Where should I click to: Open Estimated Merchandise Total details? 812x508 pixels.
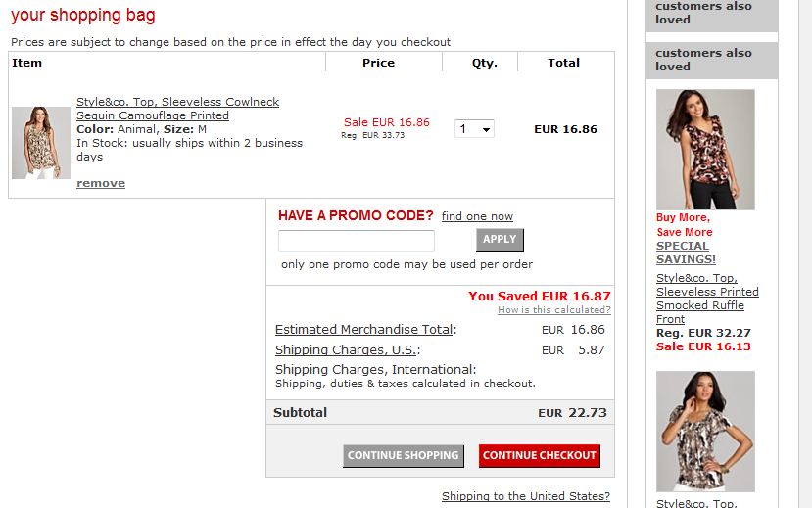[x=364, y=330]
